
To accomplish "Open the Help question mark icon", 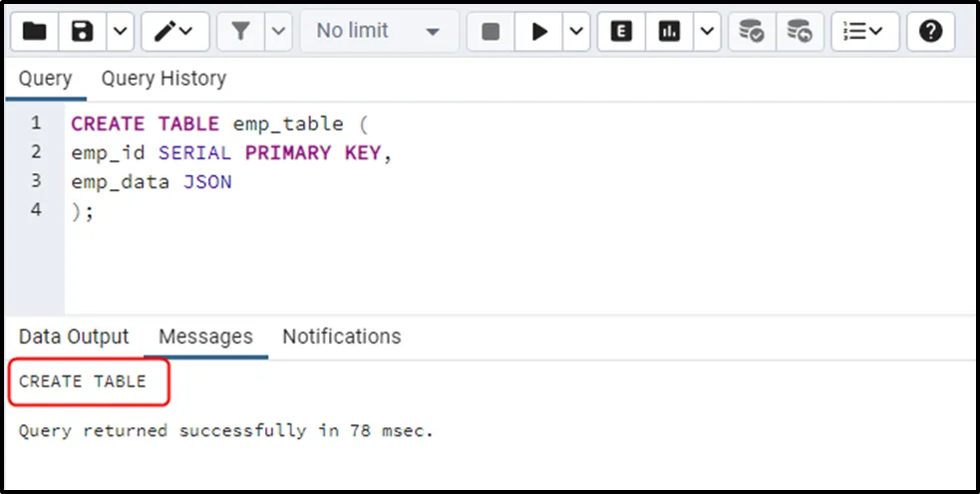I will (930, 32).
